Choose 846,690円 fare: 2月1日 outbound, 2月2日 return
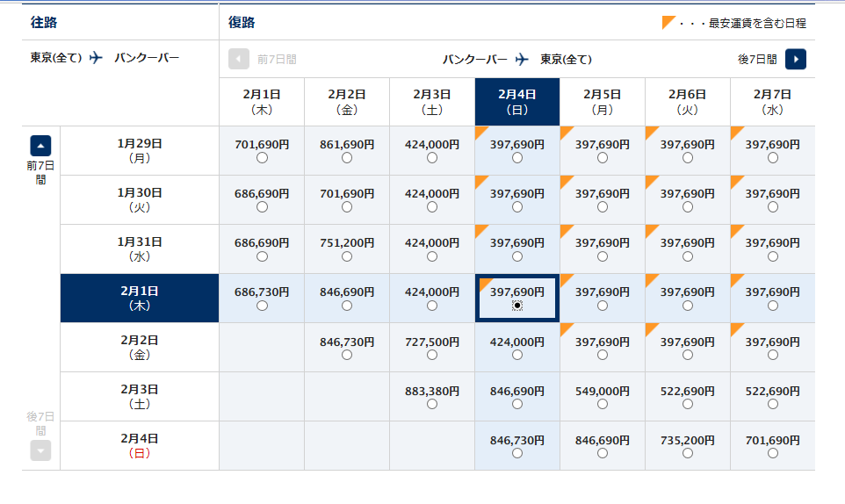The image size is (845, 504). [x=347, y=306]
